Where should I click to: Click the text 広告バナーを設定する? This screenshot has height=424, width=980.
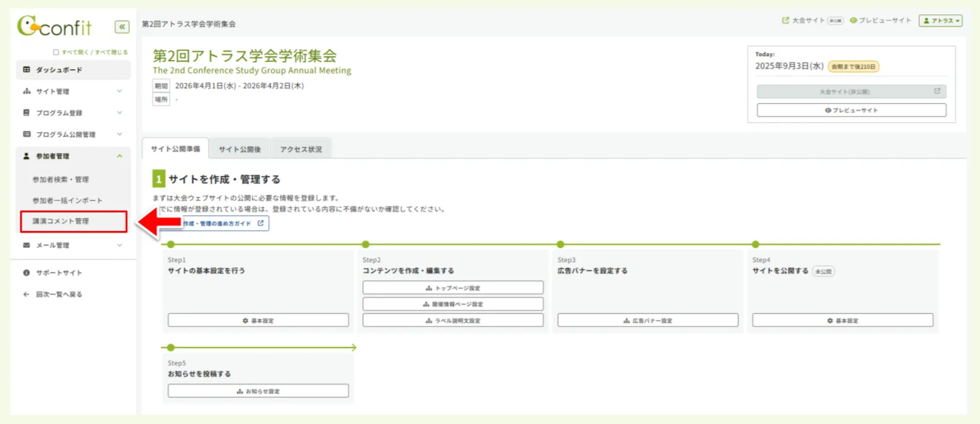tap(592, 271)
